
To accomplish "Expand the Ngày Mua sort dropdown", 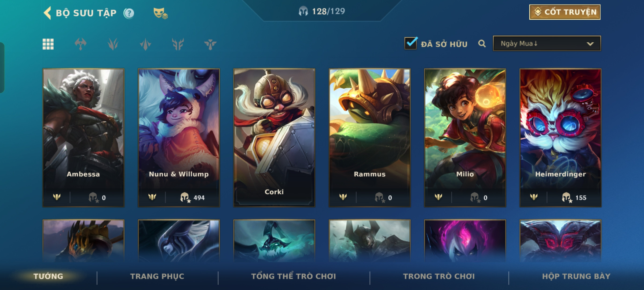I will [547, 44].
